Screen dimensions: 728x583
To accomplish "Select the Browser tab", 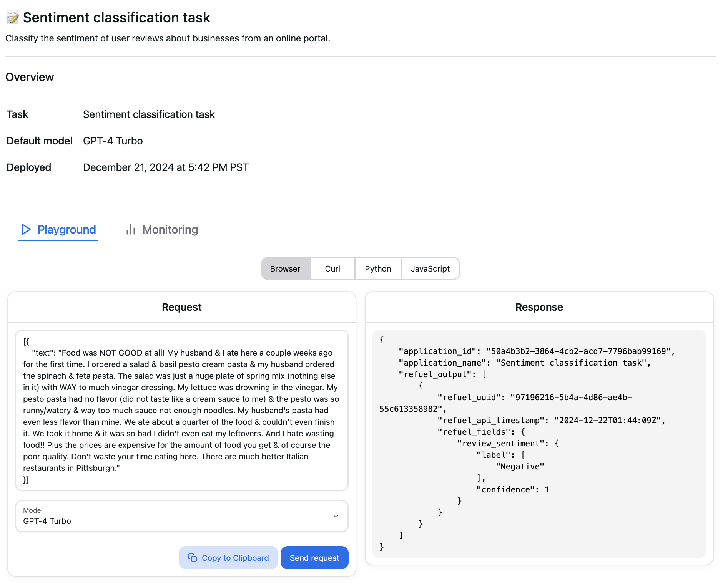I will coord(285,268).
